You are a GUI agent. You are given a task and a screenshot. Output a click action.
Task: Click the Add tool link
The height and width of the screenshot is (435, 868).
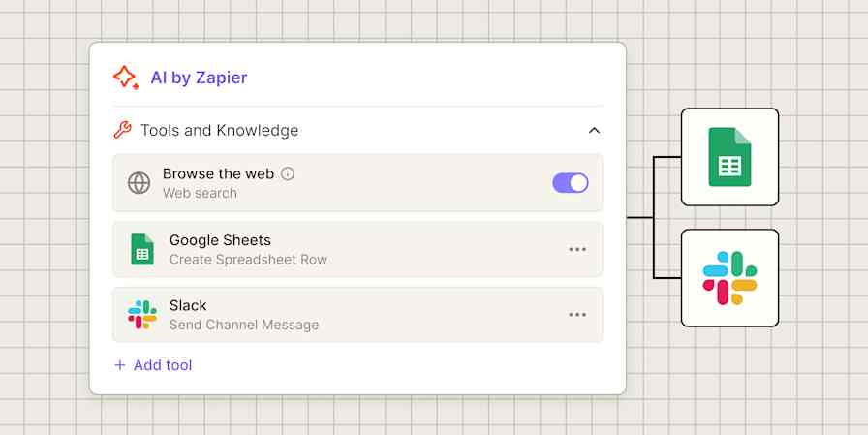pyautogui.click(x=153, y=365)
